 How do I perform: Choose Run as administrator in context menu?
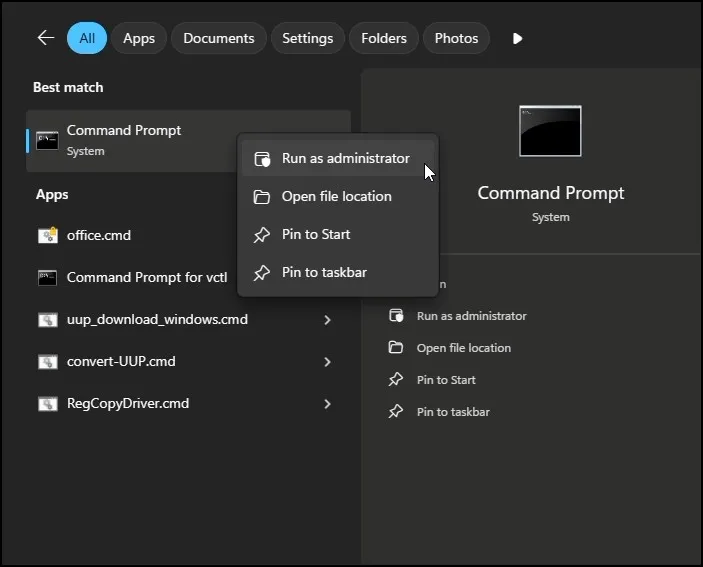[338, 158]
